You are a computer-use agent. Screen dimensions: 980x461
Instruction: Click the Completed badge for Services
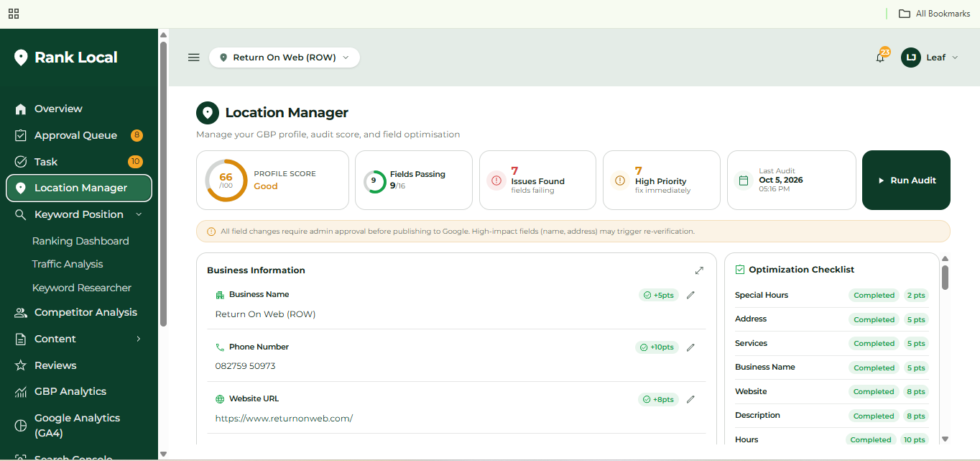tap(874, 344)
